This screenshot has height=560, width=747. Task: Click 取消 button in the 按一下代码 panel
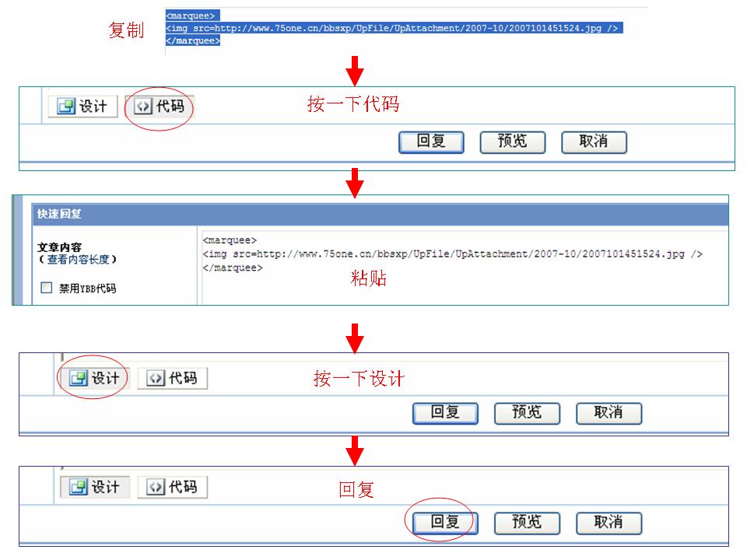point(594,142)
